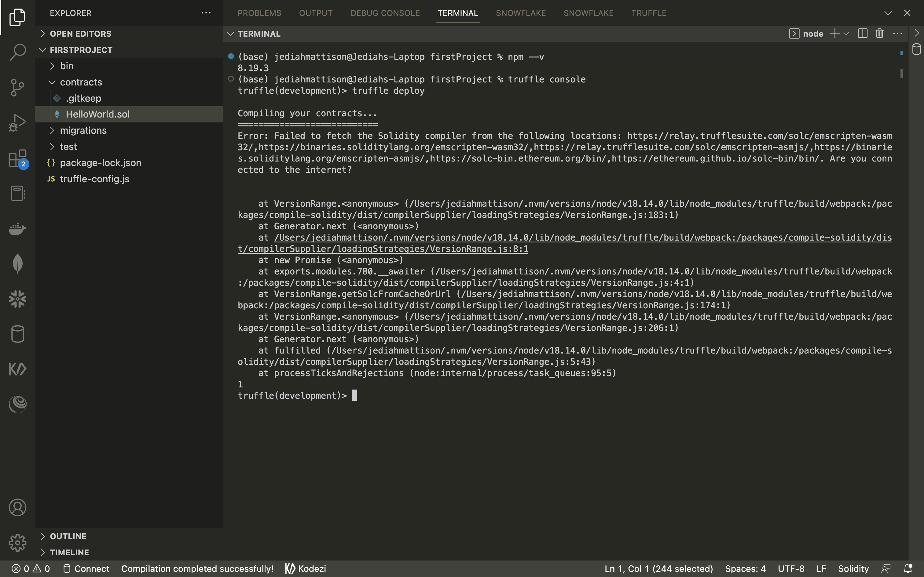Open the MongoDB extension sidebar
The image size is (924, 577).
(x=17, y=263)
